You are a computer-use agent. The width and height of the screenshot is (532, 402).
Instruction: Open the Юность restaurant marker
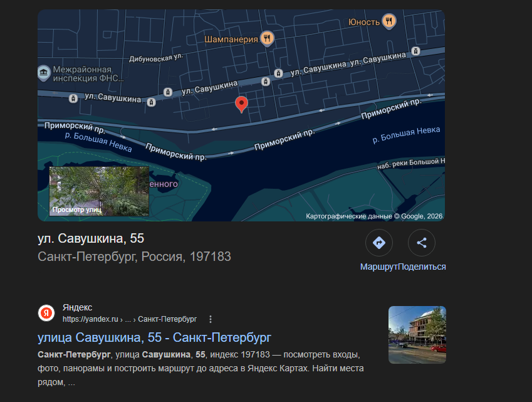point(389,21)
